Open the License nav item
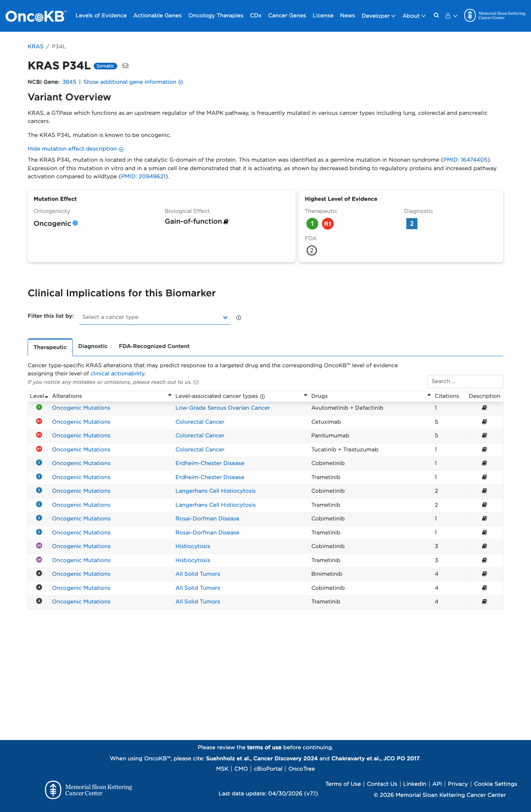 pyautogui.click(x=323, y=16)
